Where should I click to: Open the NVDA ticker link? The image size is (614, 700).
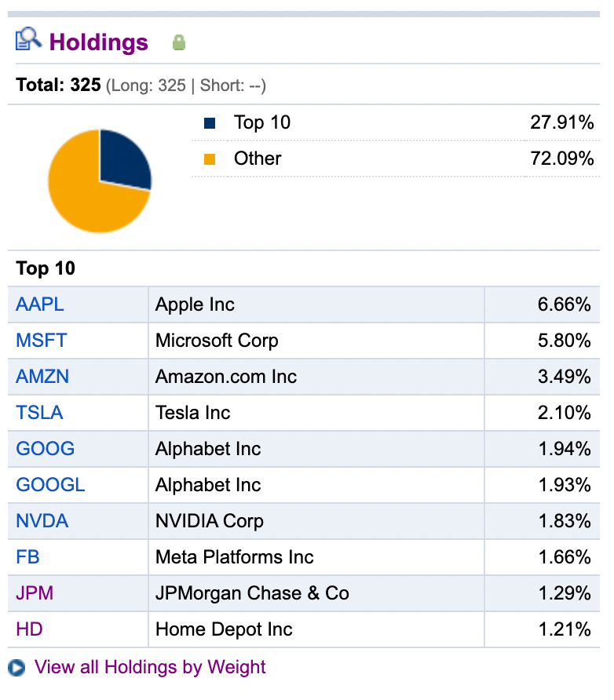tap(42, 521)
